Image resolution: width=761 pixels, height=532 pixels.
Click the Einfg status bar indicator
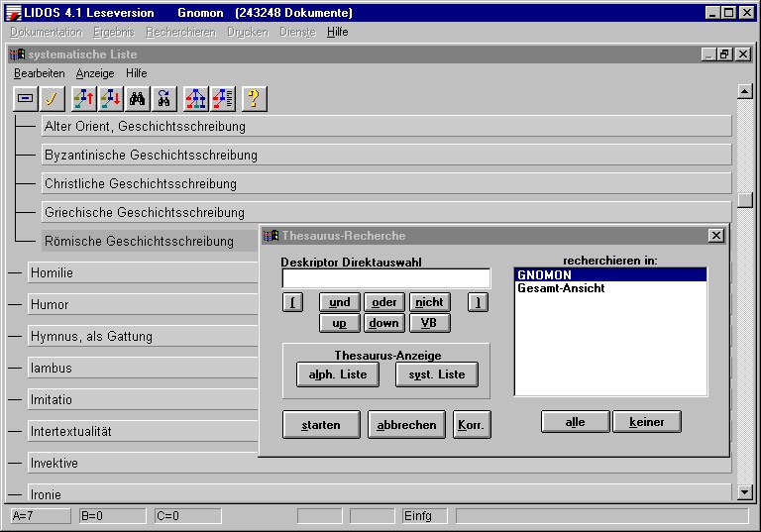click(425, 515)
